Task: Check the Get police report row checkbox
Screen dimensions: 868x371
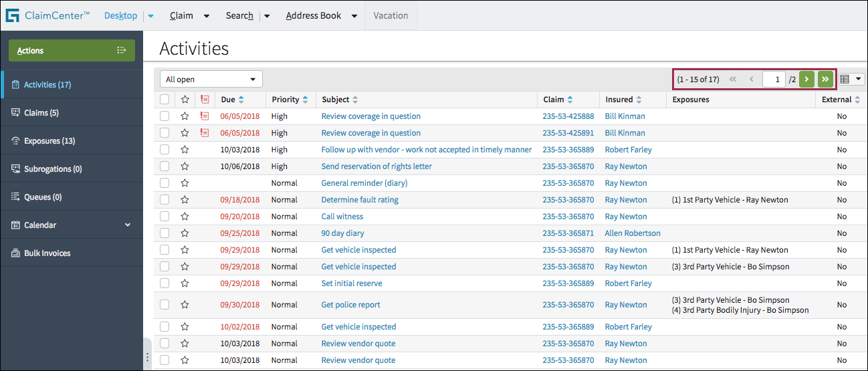Action: coord(165,305)
